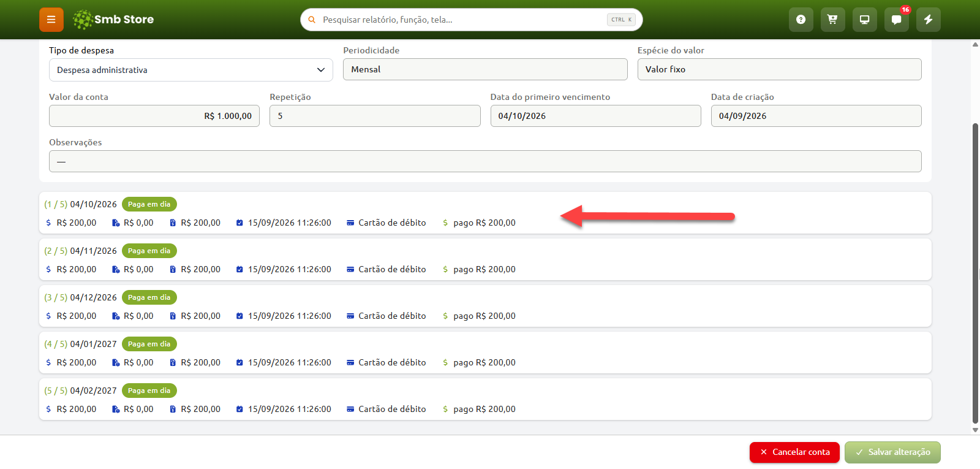Click dollar icon in installment 1/5 row
Image resolution: width=980 pixels, height=469 pixels.
coord(48,223)
